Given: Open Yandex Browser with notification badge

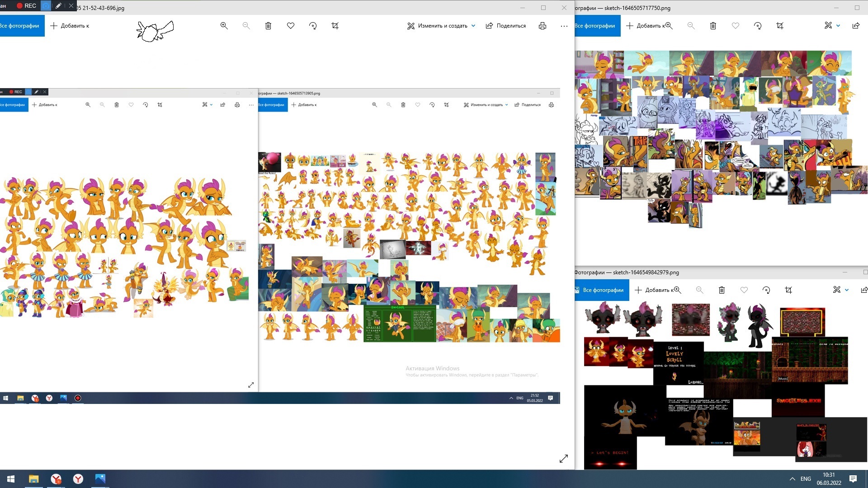Looking at the screenshot, I should [x=56, y=479].
